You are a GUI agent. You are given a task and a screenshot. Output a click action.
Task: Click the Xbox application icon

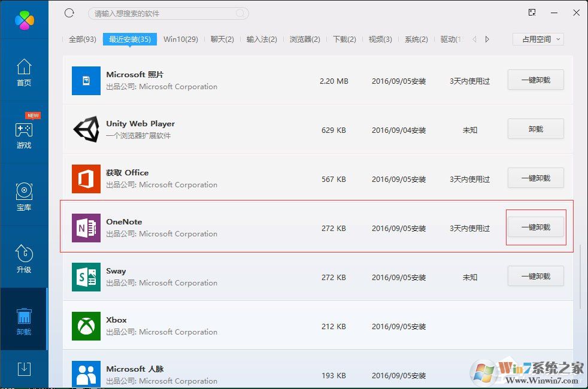coord(86,326)
